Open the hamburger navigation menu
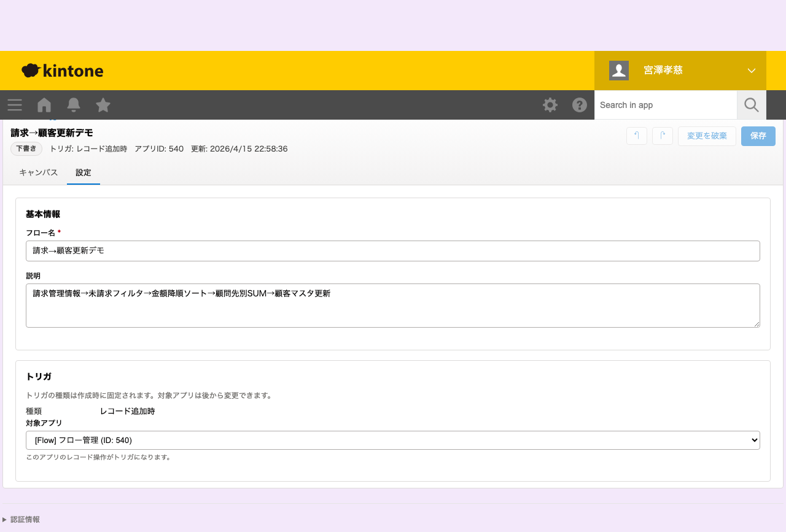Screen dimensions: 786x532 pos(15,105)
